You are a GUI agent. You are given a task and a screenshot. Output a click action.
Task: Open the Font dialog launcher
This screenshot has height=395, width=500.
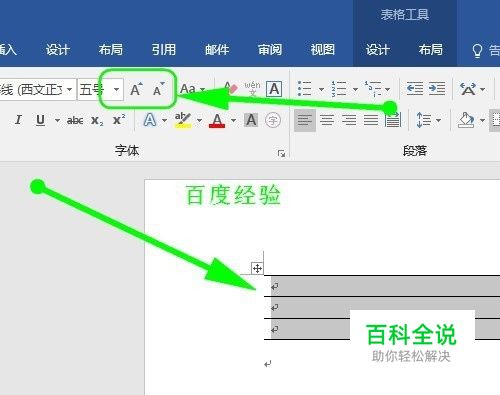281,153
